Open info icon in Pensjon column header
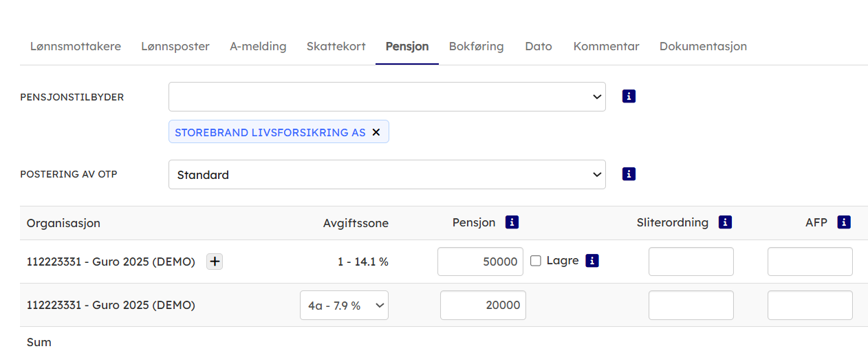 pyautogui.click(x=512, y=222)
